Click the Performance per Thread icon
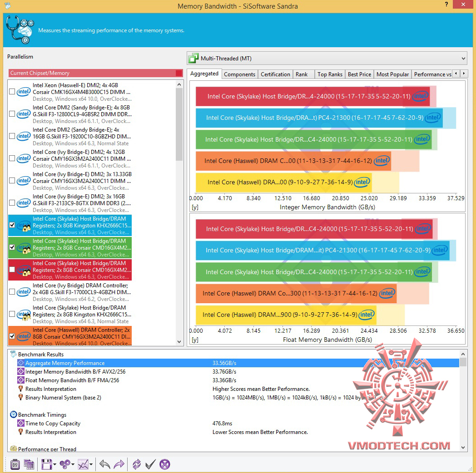Image resolution: width=476 pixels, height=473 pixels. [13, 448]
